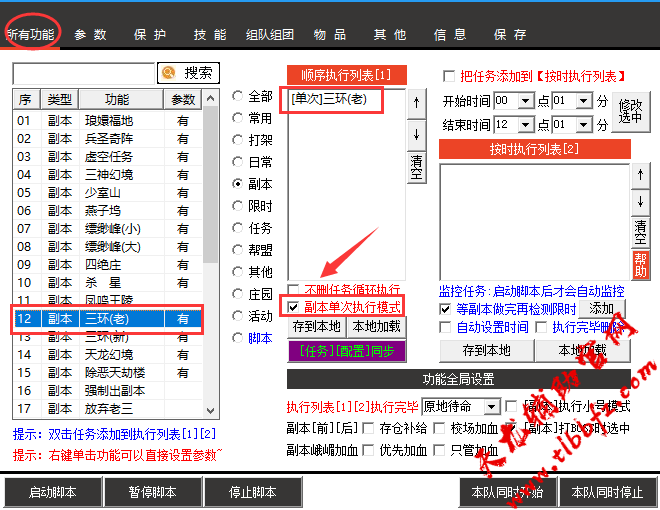Expand the 原地待命 dropdown
This screenshot has height=510, width=660.
pos(491,407)
